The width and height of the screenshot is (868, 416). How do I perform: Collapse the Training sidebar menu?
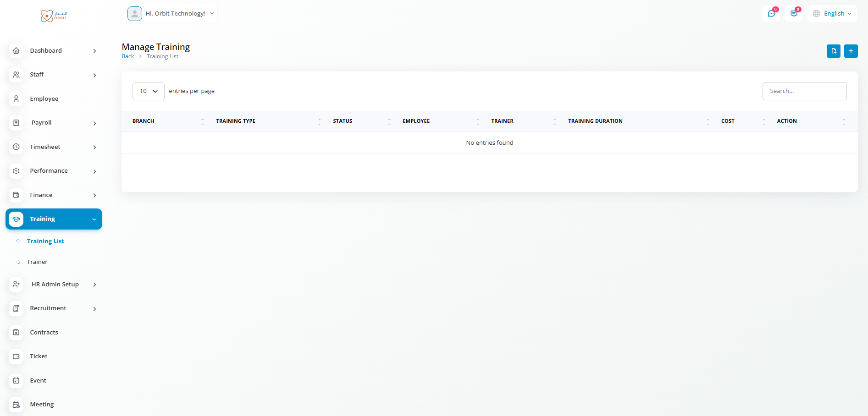pyautogui.click(x=54, y=219)
